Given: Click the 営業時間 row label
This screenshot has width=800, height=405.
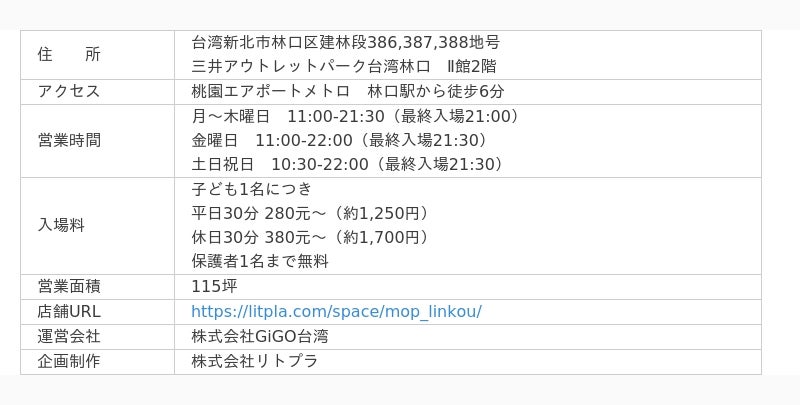Looking at the screenshot, I should (x=69, y=140).
